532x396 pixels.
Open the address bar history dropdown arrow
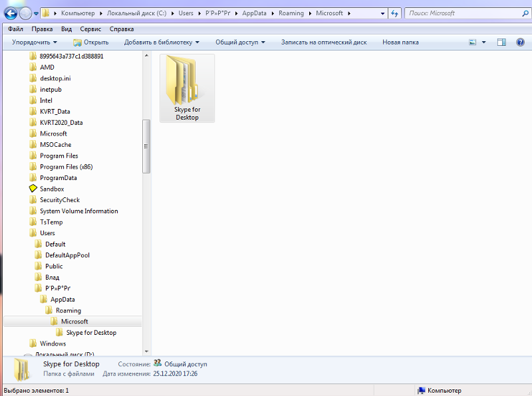pos(382,13)
